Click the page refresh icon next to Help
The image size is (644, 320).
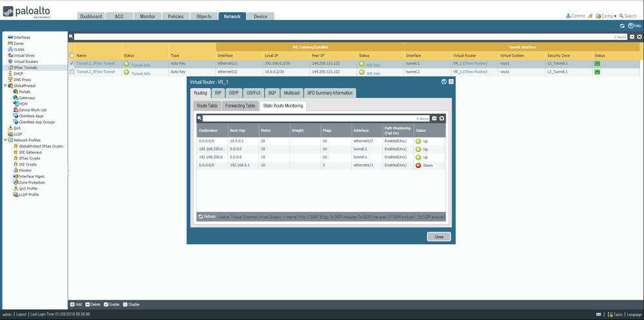pyautogui.click(x=622, y=26)
